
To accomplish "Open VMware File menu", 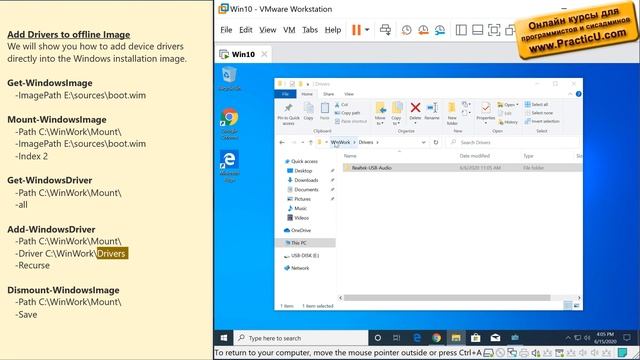I will coord(226,30).
